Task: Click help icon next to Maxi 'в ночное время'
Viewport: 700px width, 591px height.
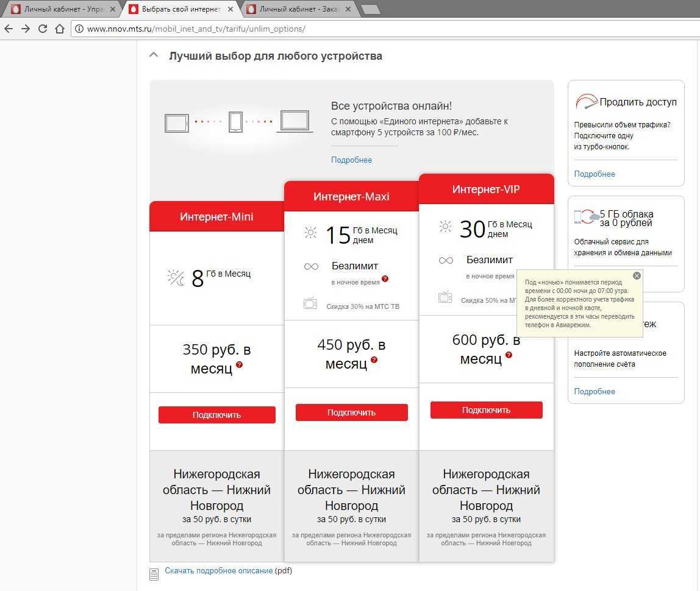Action: [x=385, y=279]
